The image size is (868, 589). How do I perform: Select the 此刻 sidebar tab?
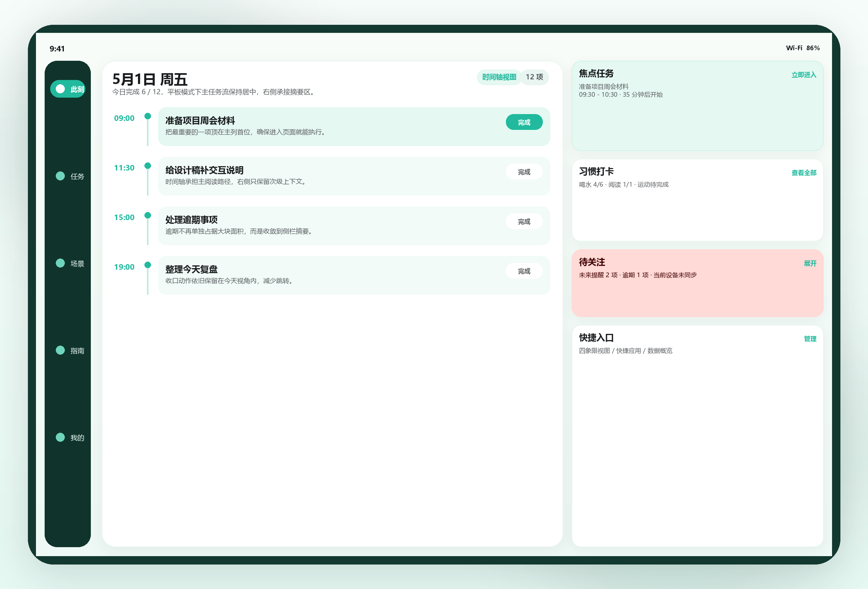(68, 89)
